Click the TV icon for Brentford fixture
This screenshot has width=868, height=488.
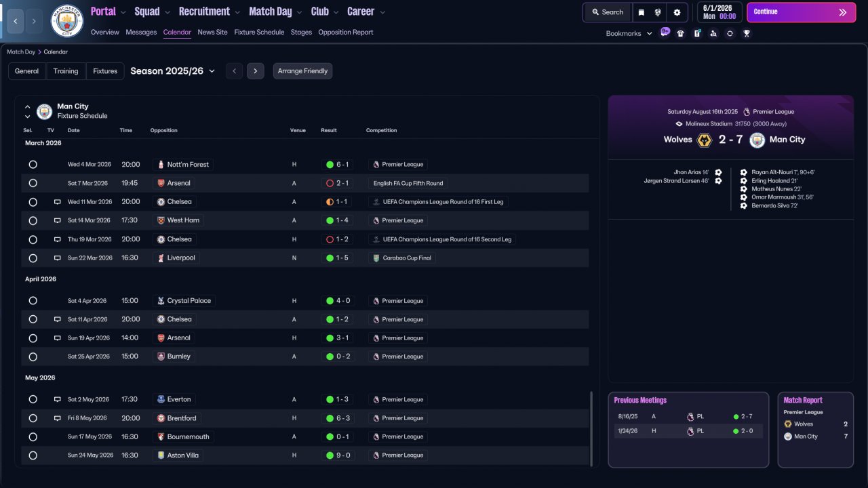pyautogui.click(x=58, y=418)
